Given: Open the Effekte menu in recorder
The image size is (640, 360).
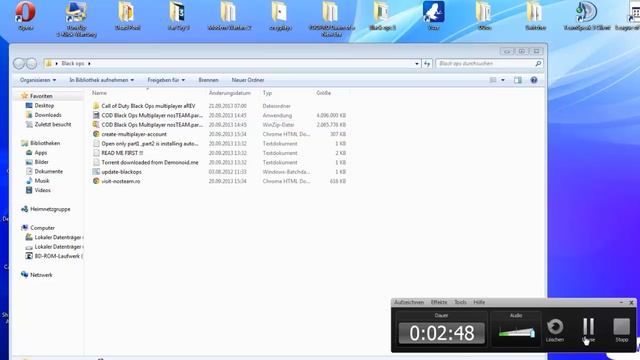Looking at the screenshot, I should tap(439, 302).
